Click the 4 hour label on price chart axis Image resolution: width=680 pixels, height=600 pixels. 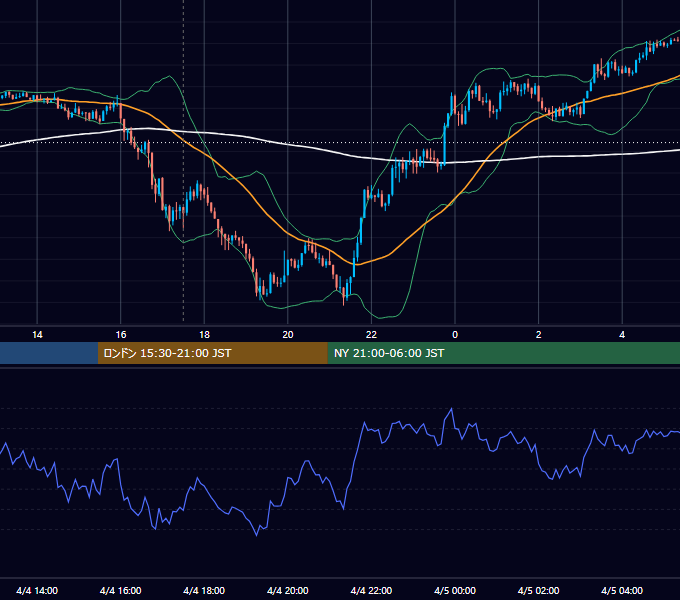(x=622, y=335)
